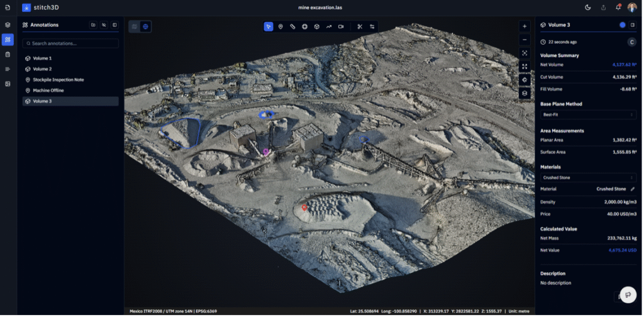Open the user profile avatar menu
Screen dimensions: 644x320
click(x=632, y=8)
